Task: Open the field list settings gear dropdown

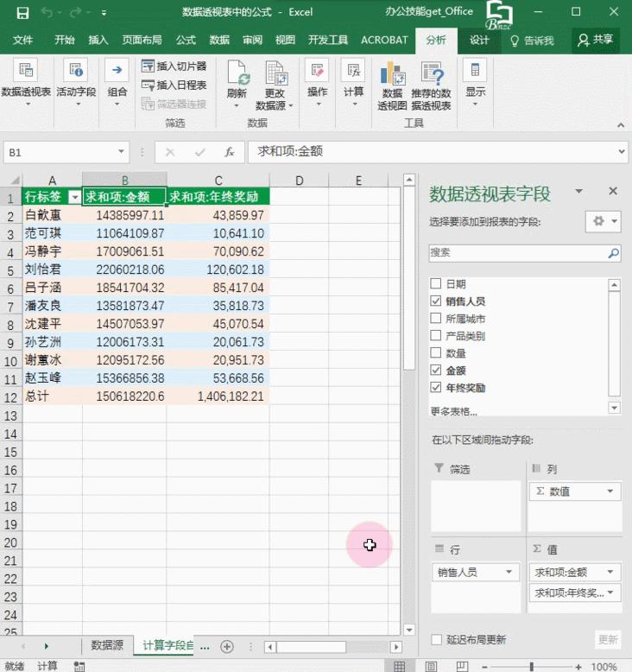Action: point(603,222)
